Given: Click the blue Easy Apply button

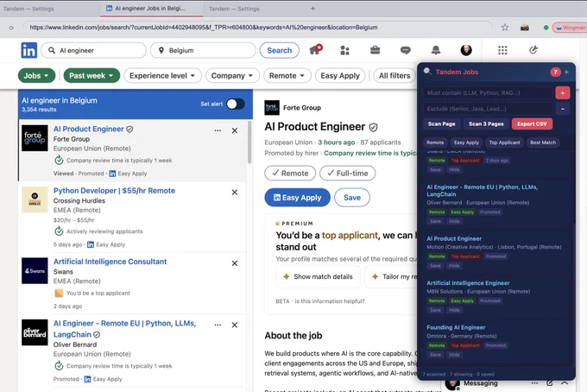Looking at the screenshot, I should (297, 198).
